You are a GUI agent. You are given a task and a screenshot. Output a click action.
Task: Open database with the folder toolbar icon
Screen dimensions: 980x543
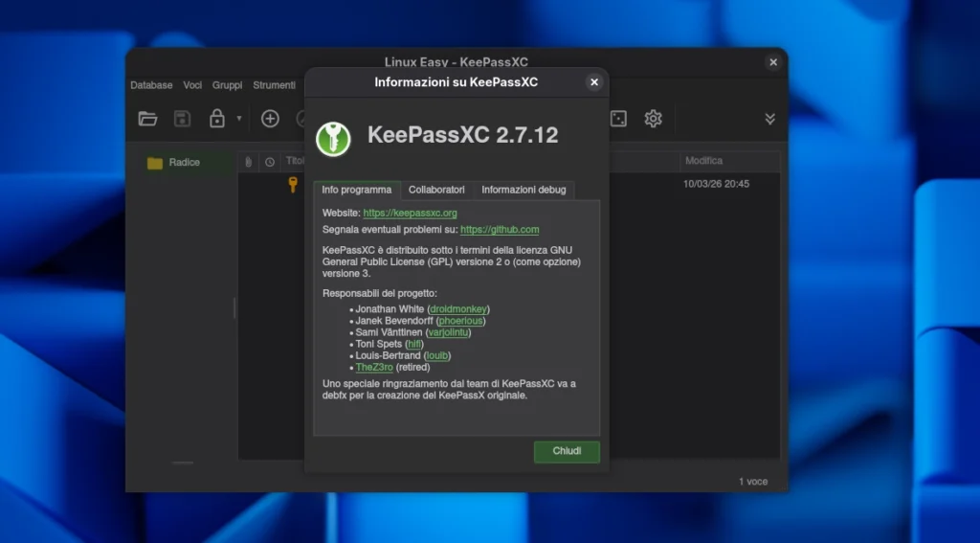point(147,119)
